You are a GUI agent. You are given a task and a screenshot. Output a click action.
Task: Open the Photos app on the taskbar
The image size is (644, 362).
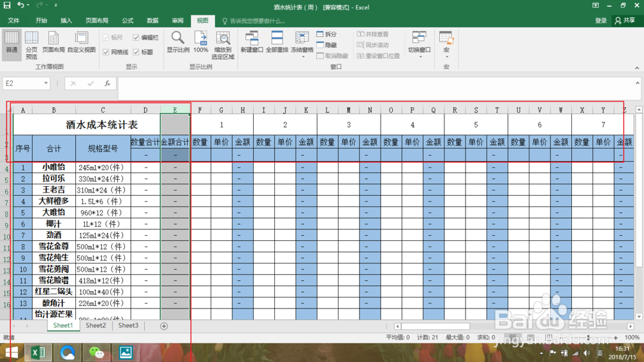(x=126, y=352)
